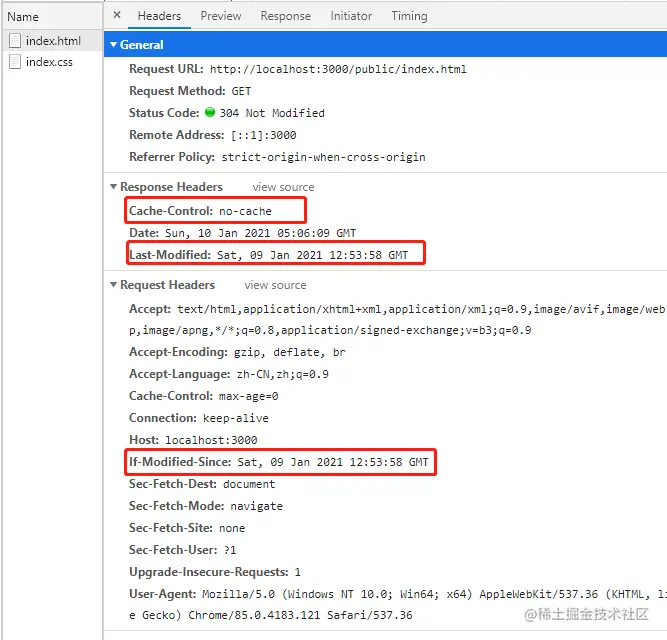The image size is (667, 640).
Task: Click the index.html file icon
Action: click(15, 41)
